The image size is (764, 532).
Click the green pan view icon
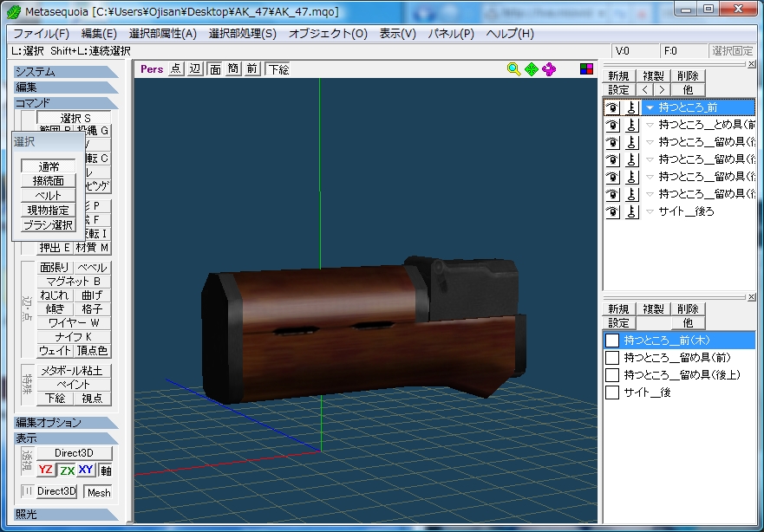(532, 69)
